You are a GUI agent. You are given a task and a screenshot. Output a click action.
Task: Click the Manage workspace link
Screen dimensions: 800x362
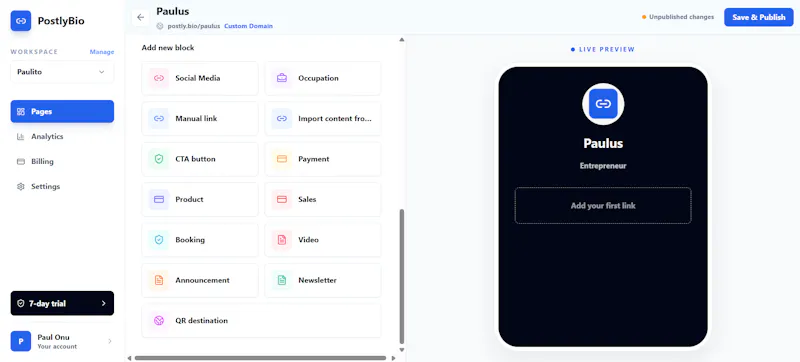click(102, 52)
